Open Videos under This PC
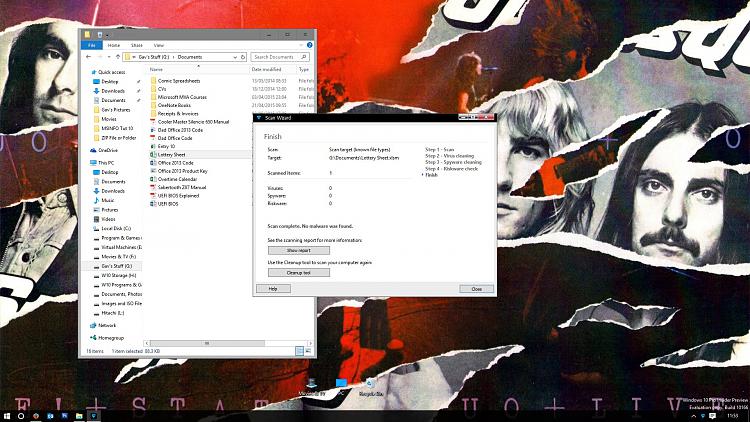 (108, 219)
